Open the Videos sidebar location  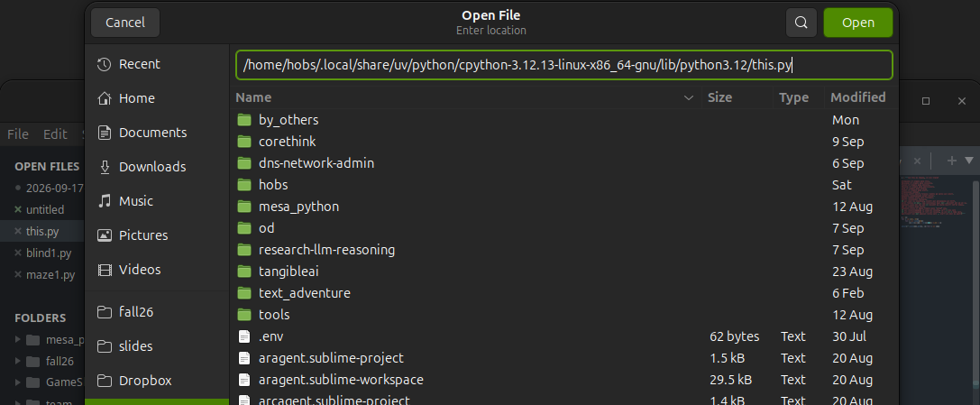point(156,270)
